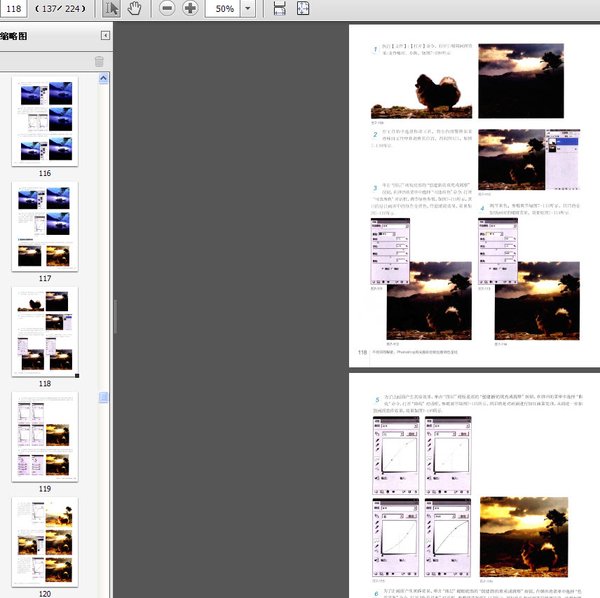The height and width of the screenshot is (598, 600).
Task: Select page 118 thumbnail
Action: (x=45, y=332)
